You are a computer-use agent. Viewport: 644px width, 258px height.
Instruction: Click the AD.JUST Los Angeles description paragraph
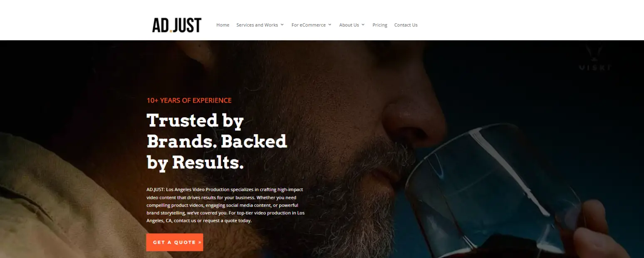(x=225, y=205)
